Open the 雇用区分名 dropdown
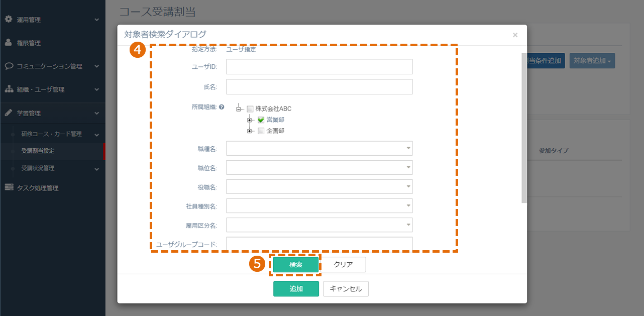Viewport: 644px width, 316px height. pos(319,225)
